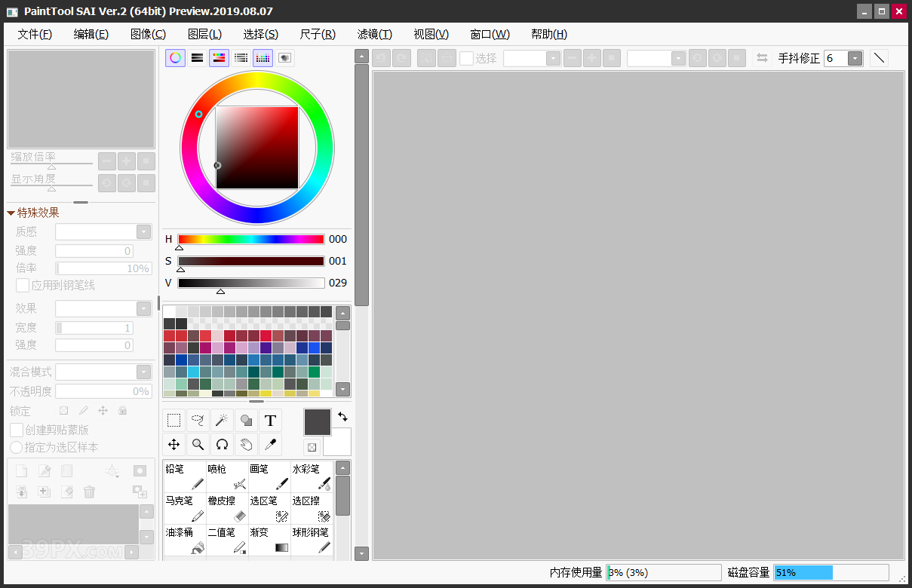This screenshot has height=588, width=912.
Task: Select the eyedropper color picker tool
Action: [x=270, y=445]
